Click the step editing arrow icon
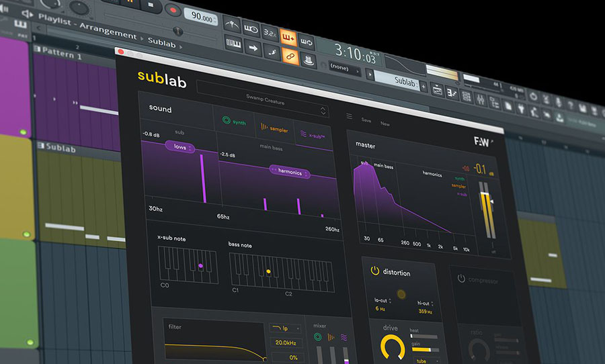 253,48
